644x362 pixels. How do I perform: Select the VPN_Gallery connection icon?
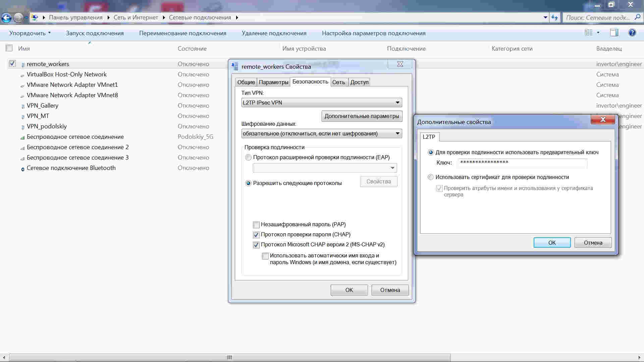tap(23, 106)
